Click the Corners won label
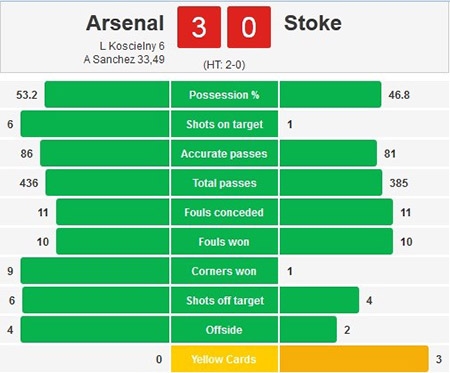Viewport: 450px width, 373px height. 224,271
